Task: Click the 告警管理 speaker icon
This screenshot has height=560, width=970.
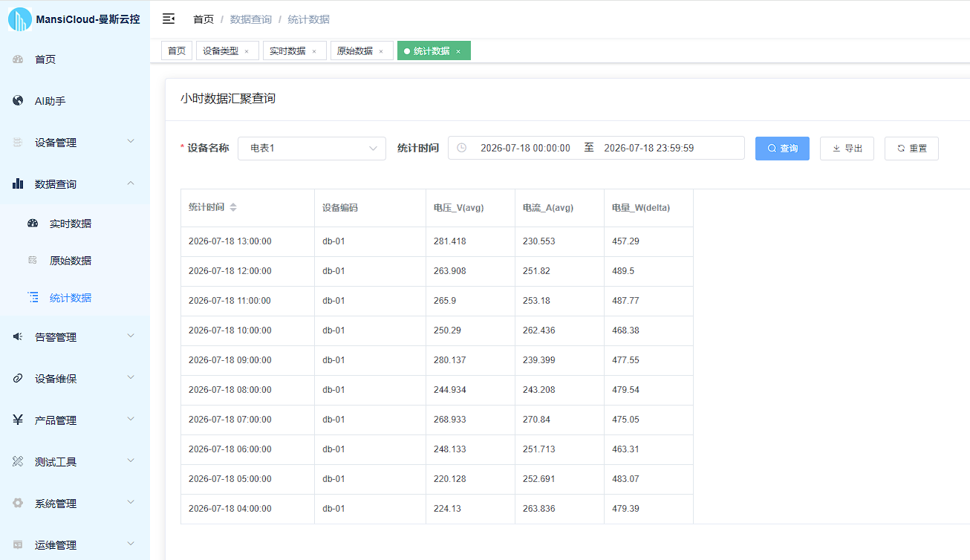Action: click(18, 336)
